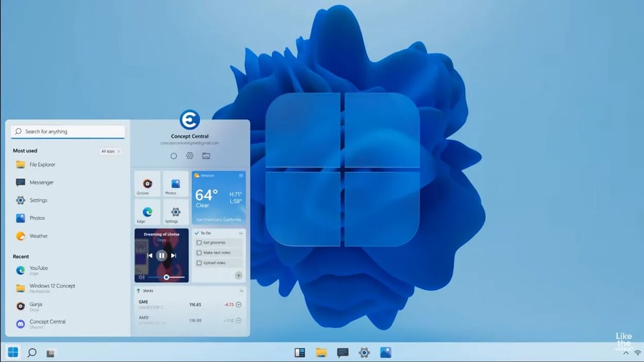Click the power icon under Concept Central
Image resolution: width=644 pixels, height=362 pixels.
click(x=173, y=156)
